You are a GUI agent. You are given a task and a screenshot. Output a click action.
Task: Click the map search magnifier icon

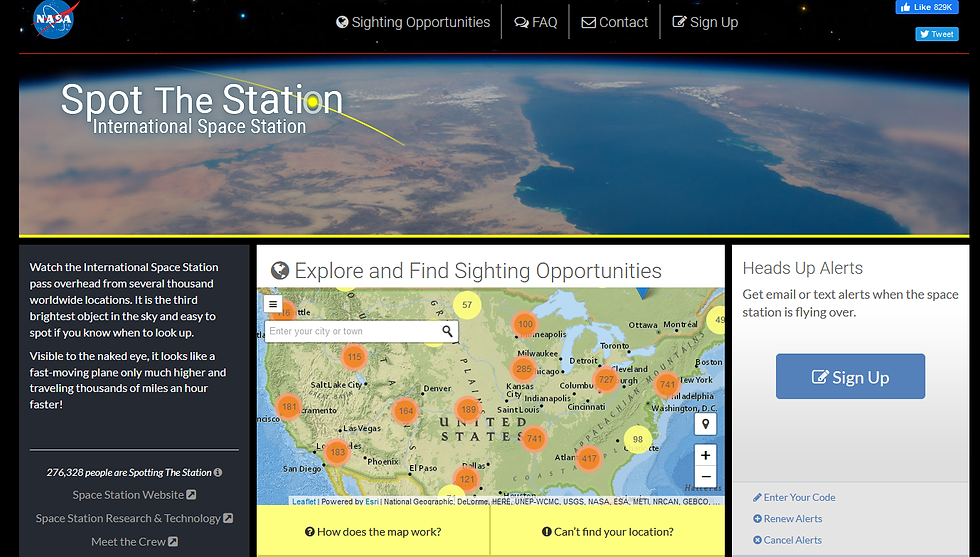pyautogui.click(x=448, y=331)
